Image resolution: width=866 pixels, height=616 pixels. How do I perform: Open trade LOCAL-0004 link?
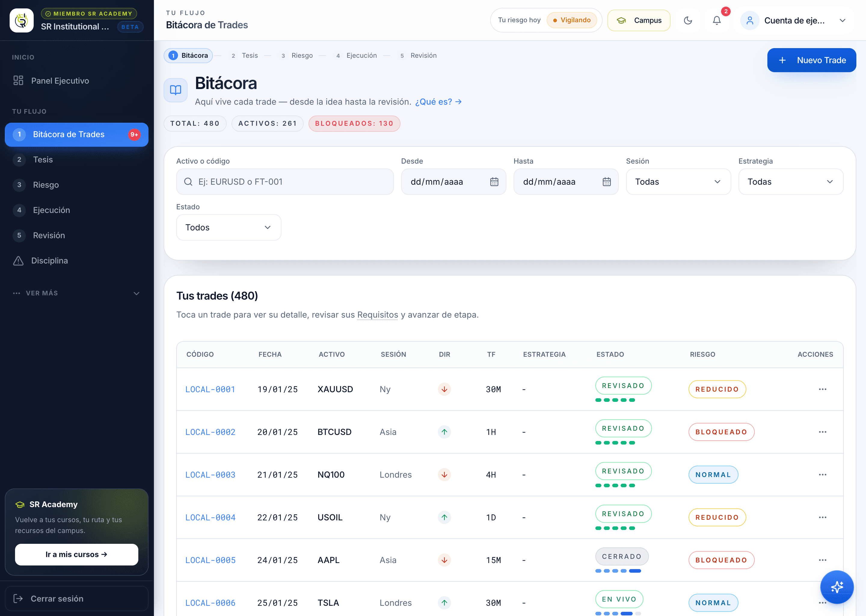pos(210,517)
